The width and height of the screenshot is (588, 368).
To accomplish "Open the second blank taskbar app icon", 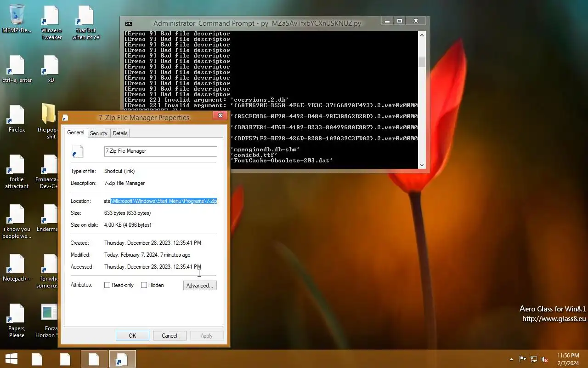I will (65, 359).
